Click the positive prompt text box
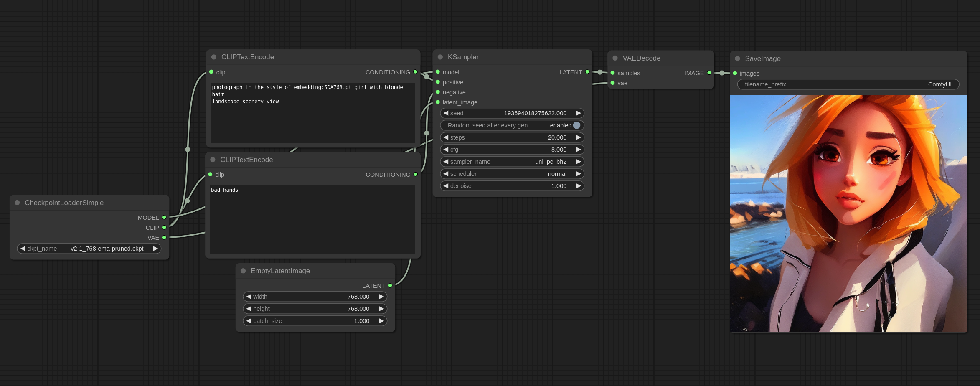980x386 pixels. [x=313, y=113]
